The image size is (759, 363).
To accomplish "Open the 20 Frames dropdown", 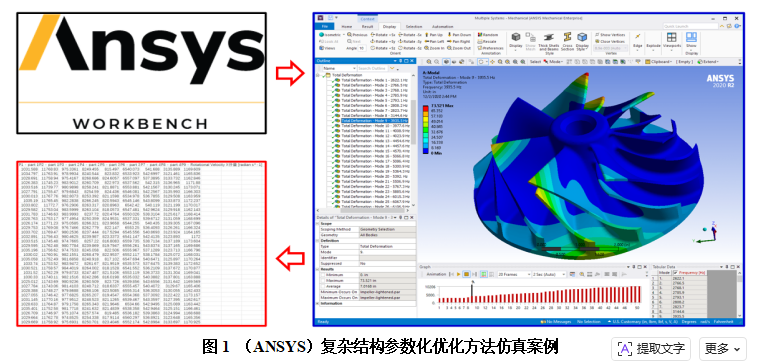I will coord(513,274).
